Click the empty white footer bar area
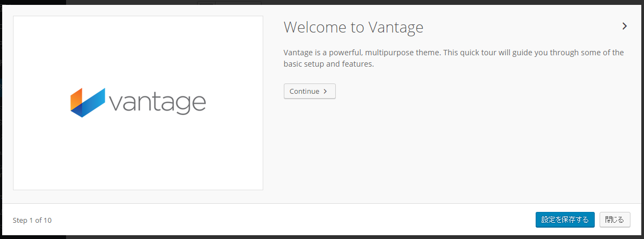This screenshot has height=239, width=644. [288, 219]
